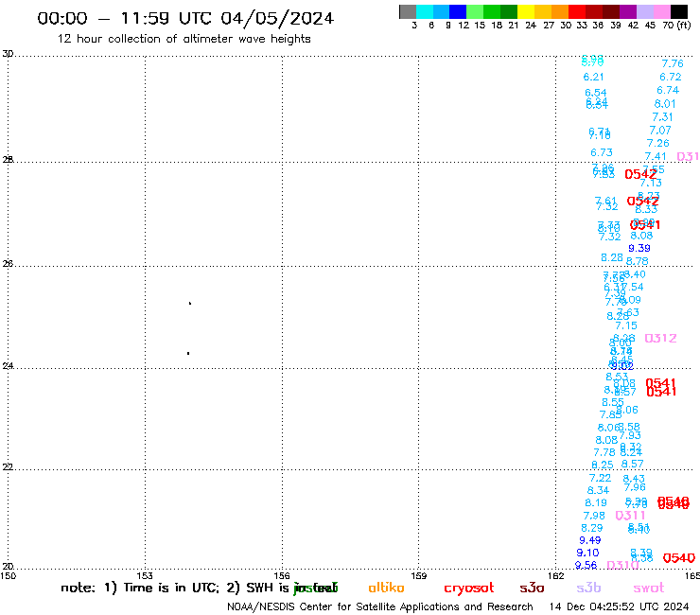Click the wave height value 8.25

click(602, 465)
